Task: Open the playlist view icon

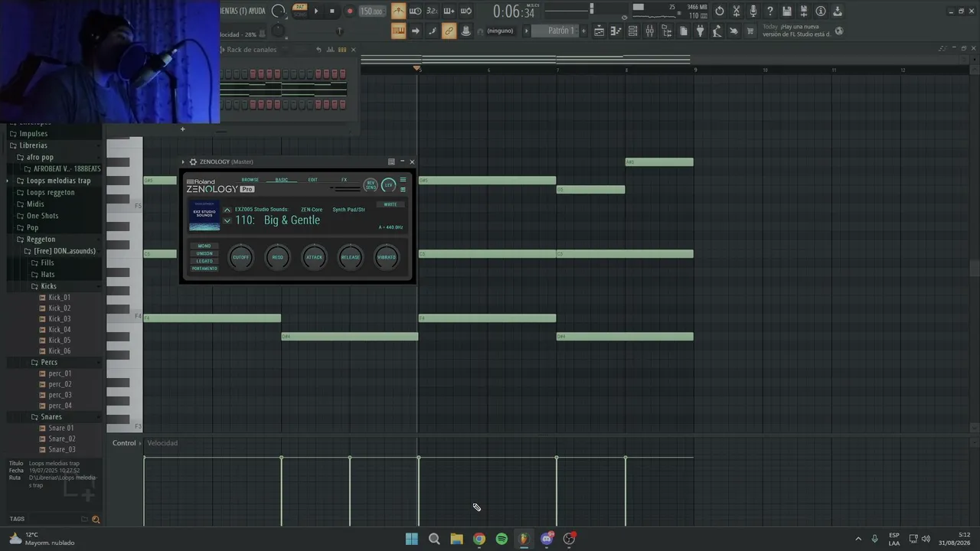Action: click(x=599, y=31)
